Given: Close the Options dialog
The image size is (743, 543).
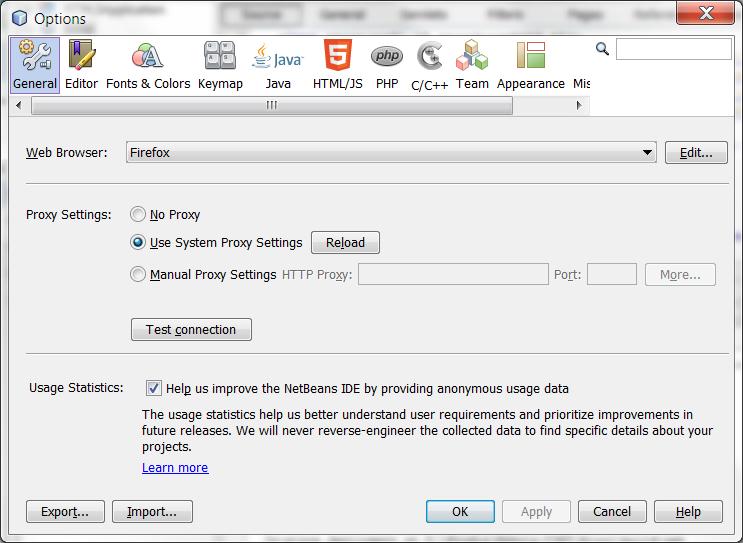Looking at the screenshot, I should 706,13.
